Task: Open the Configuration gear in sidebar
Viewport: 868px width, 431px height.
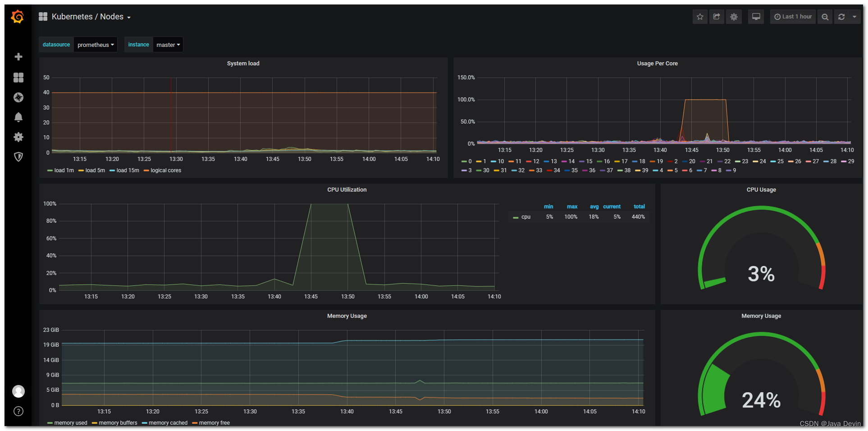Action: click(18, 137)
